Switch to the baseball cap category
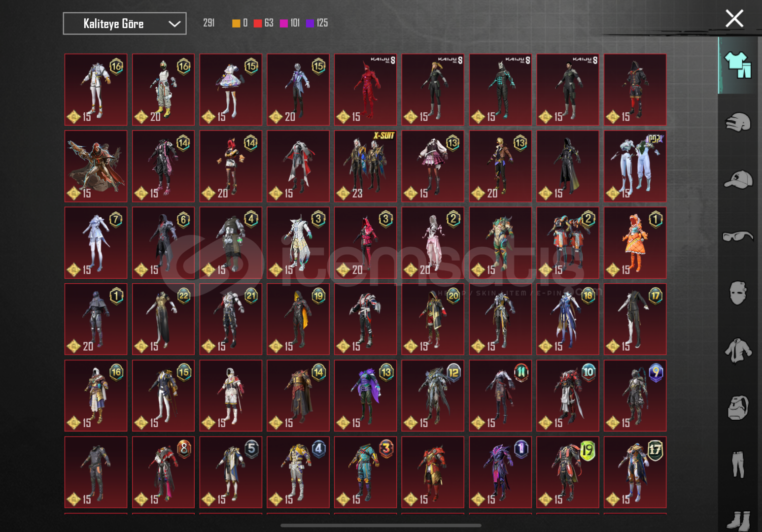762x532 pixels. [738, 179]
